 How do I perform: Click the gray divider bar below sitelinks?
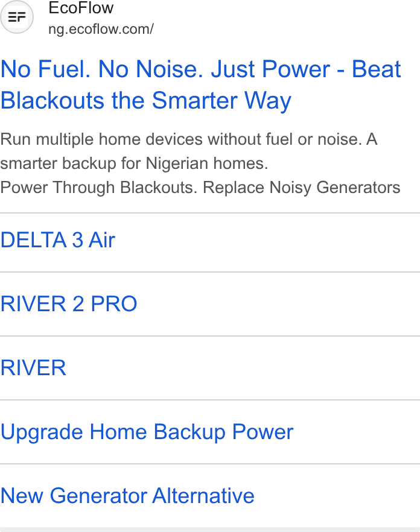210,530
